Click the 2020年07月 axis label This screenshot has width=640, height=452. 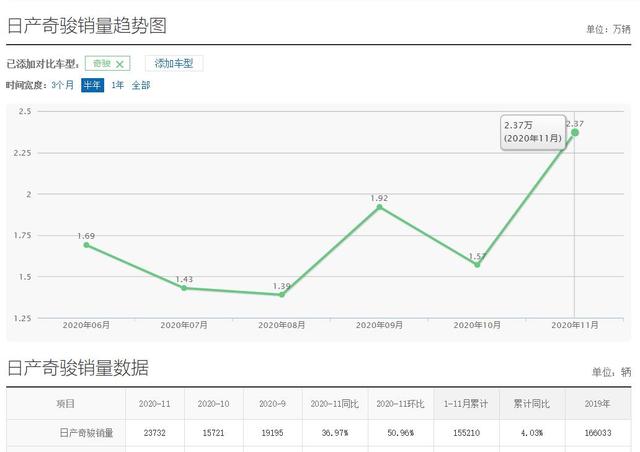coord(184,325)
